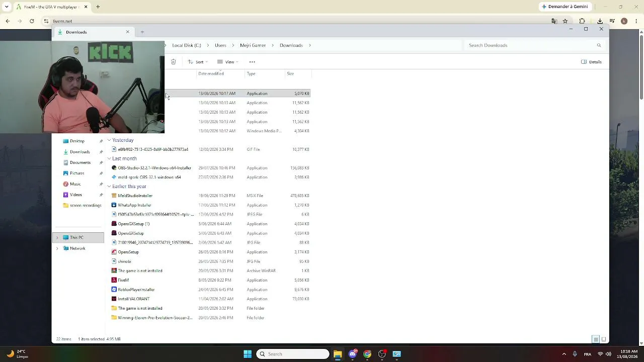Click Local Disk (C:) in the breadcrumb
Image resolution: width=644 pixels, height=362 pixels.
[187, 45]
